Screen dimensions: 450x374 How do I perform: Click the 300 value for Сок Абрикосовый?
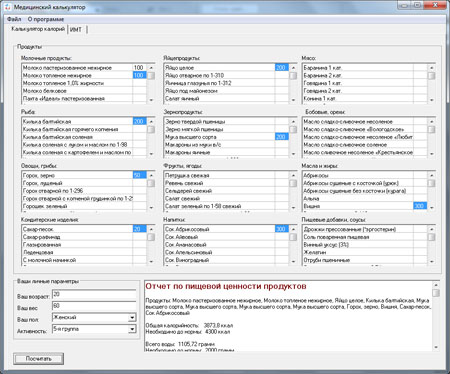[x=282, y=229]
